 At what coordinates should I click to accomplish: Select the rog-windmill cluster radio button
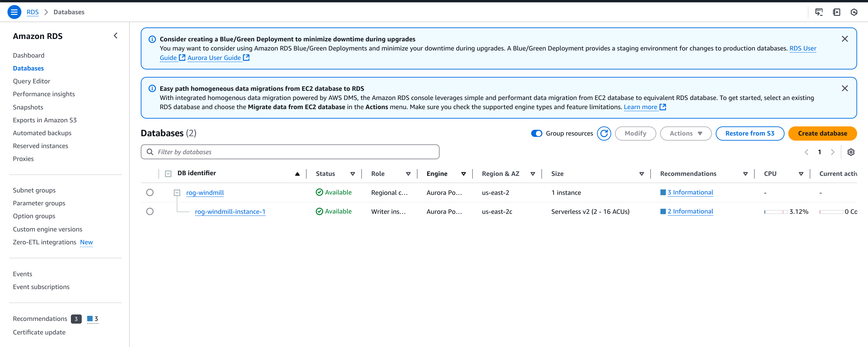150,192
